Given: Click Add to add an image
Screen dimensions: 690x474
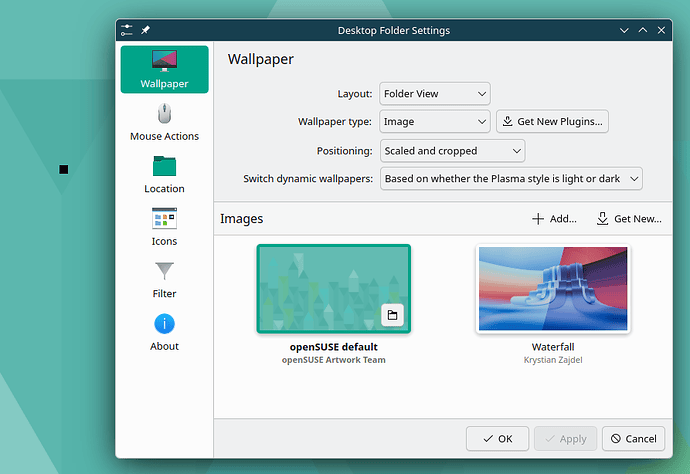Looking at the screenshot, I should 554,219.
